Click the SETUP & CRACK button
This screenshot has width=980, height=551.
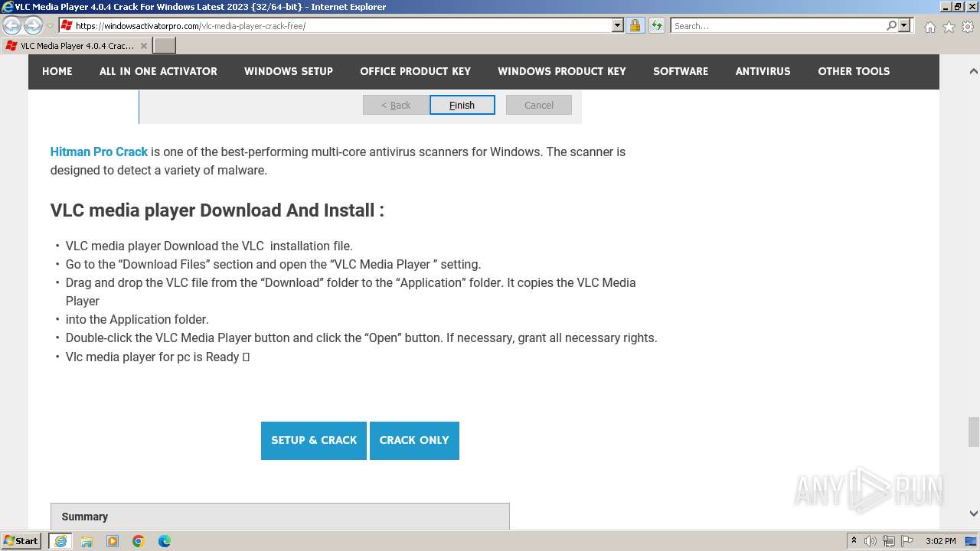pyautogui.click(x=314, y=441)
